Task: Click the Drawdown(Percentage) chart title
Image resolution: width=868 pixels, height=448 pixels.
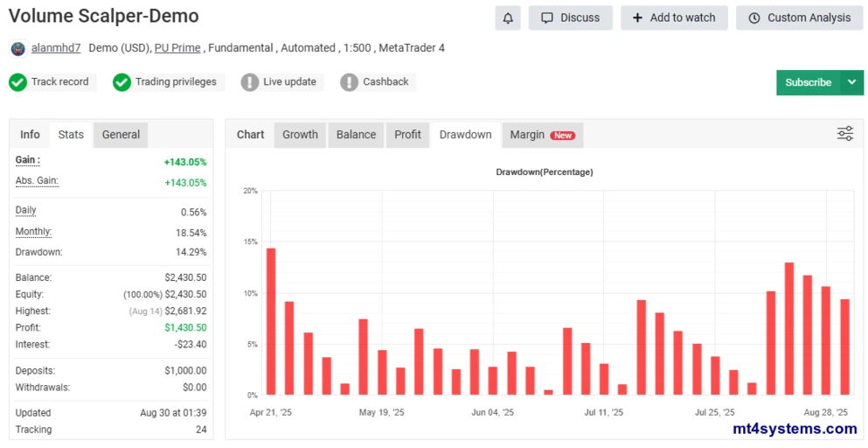Action: tap(545, 171)
